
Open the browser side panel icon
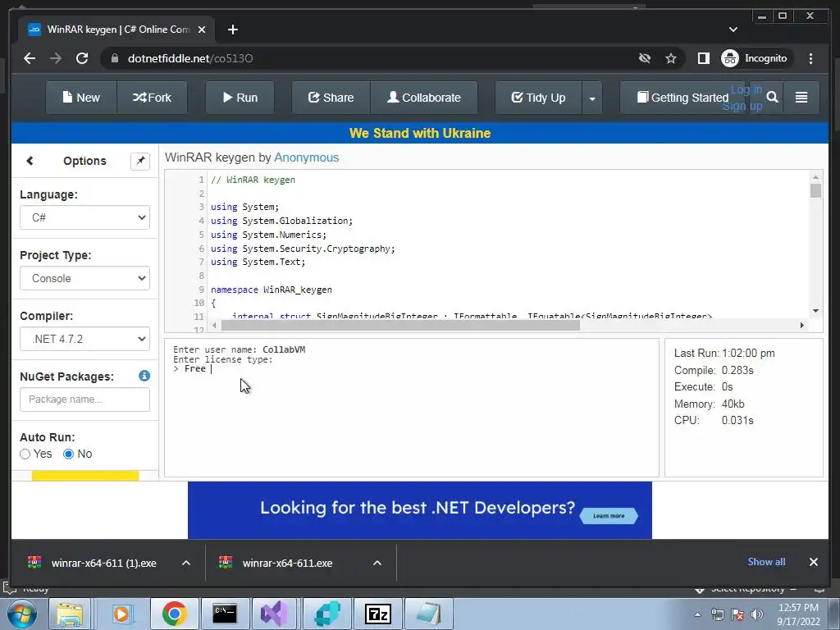click(703, 58)
